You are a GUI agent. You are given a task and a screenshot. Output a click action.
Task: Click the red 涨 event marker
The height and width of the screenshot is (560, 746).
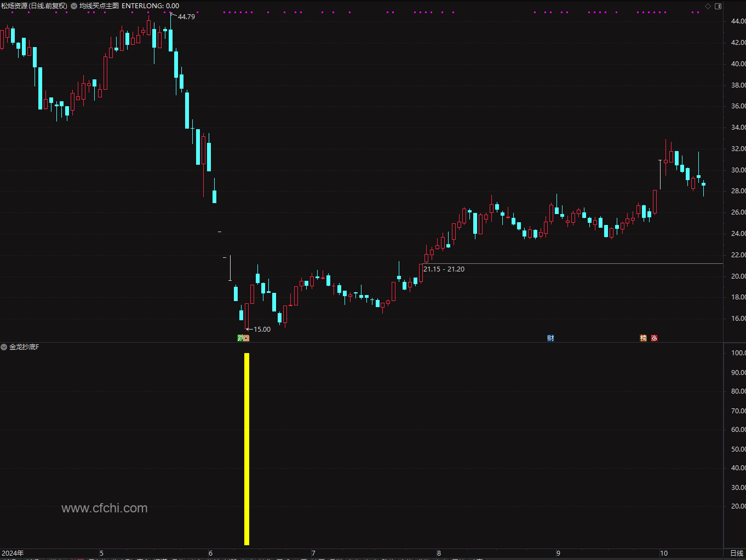click(654, 338)
